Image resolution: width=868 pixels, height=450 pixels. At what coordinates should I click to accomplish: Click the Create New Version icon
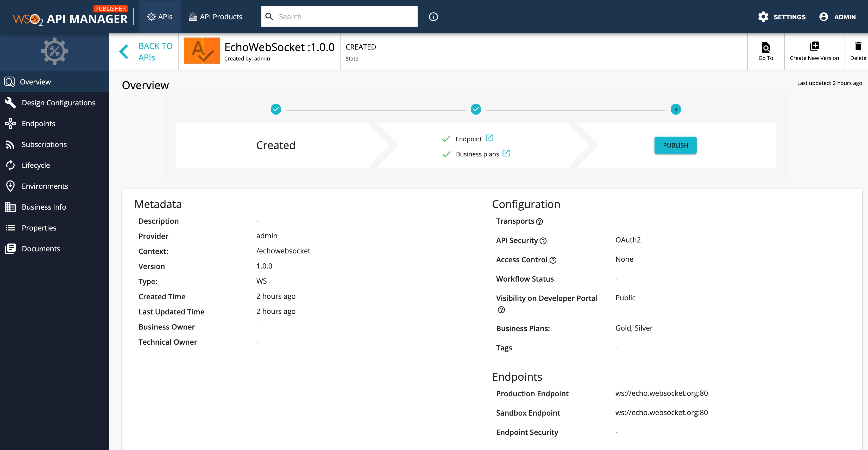tap(814, 51)
